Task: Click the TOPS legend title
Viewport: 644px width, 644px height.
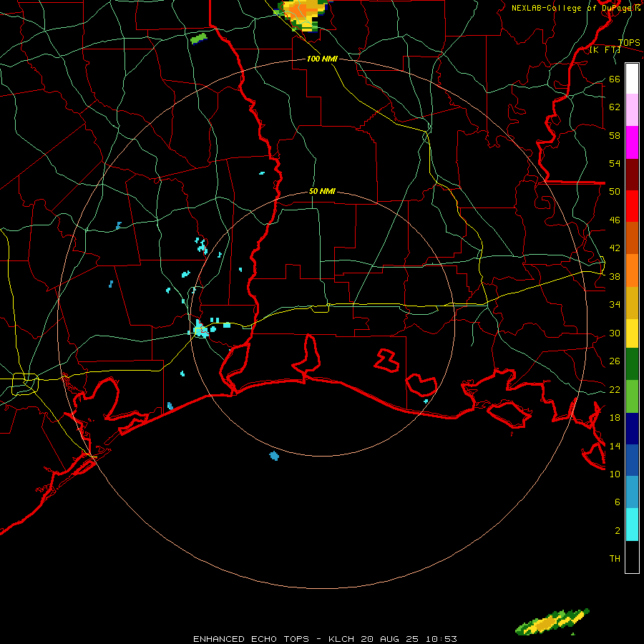Action: pos(629,42)
